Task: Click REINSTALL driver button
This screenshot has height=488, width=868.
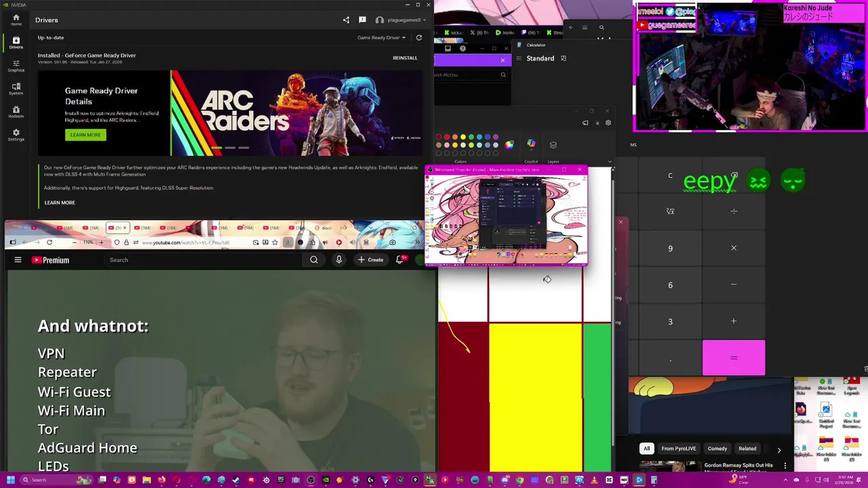Action: pos(405,58)
